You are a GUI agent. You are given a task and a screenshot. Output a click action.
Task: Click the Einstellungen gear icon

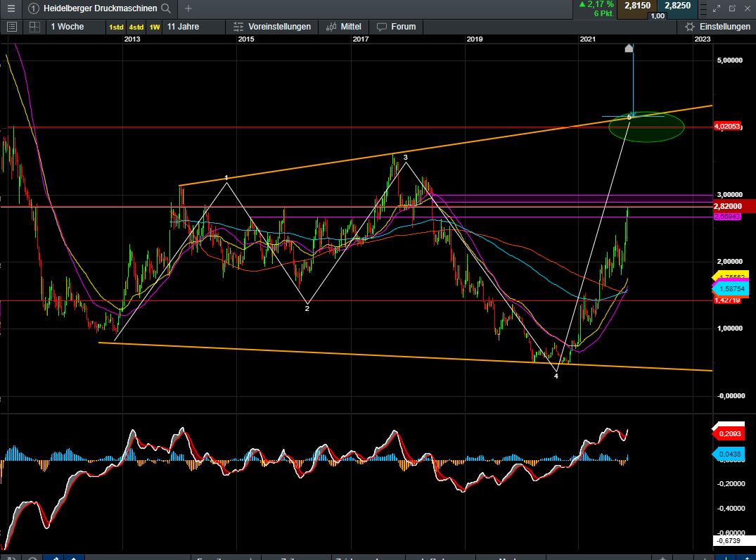coord(690,27)
